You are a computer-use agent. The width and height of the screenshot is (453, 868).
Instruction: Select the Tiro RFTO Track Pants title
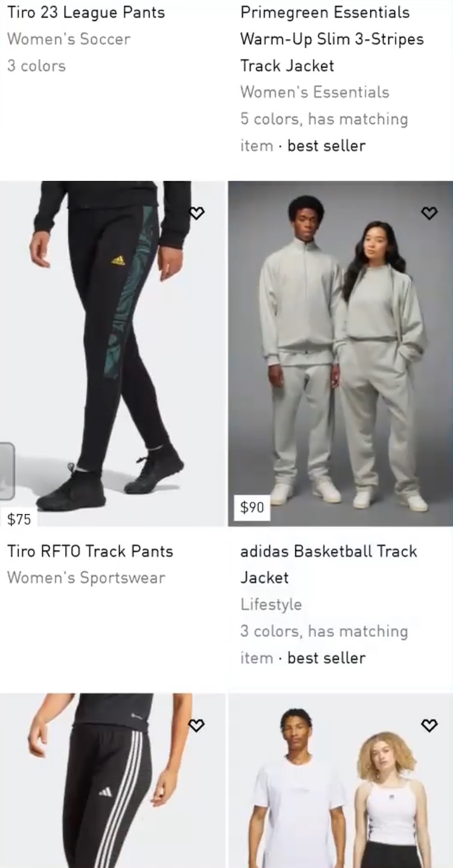pyautogui.click(x=90, y=551)
